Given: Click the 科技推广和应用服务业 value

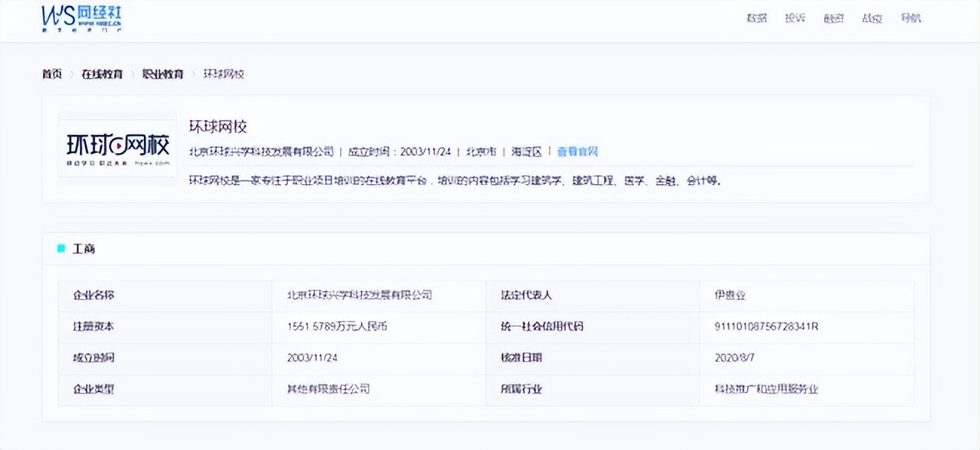Looking at the screenshot, I should click(x=766, y=388).
